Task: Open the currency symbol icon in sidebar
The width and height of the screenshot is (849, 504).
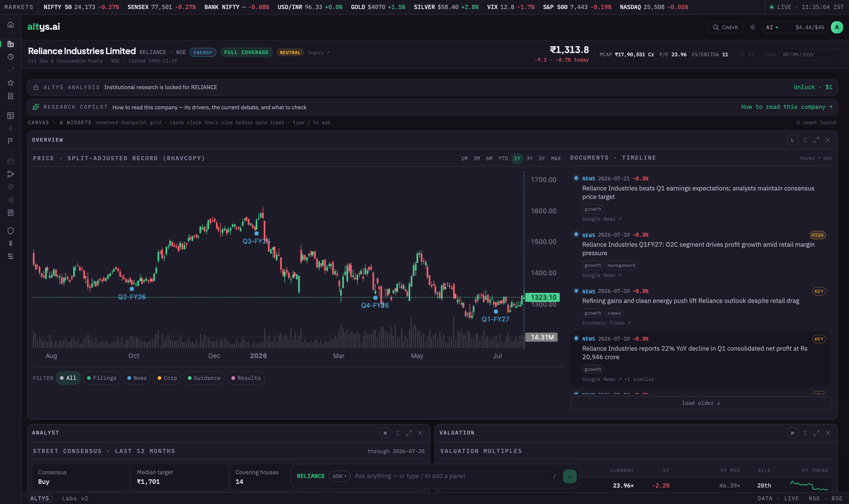Action: [x=11, y=244]
